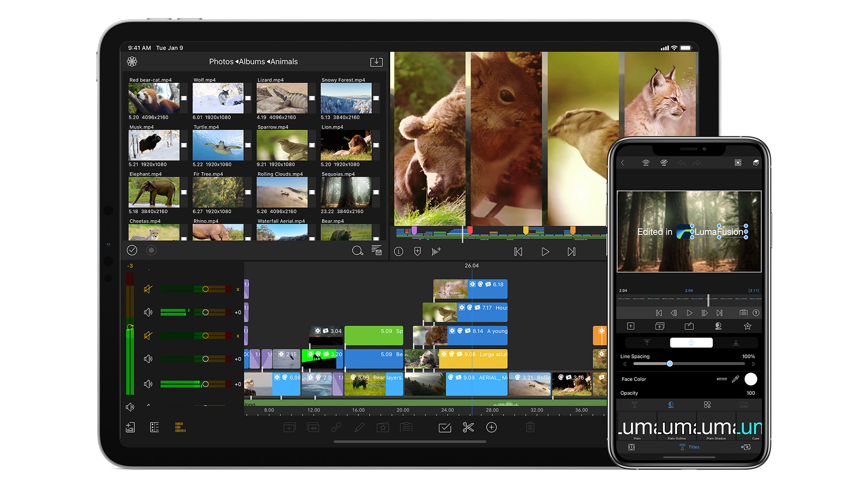This screenshot has height=488, width=868.
Task: Go back using phone's left chevron
Action: coord(623,163)
